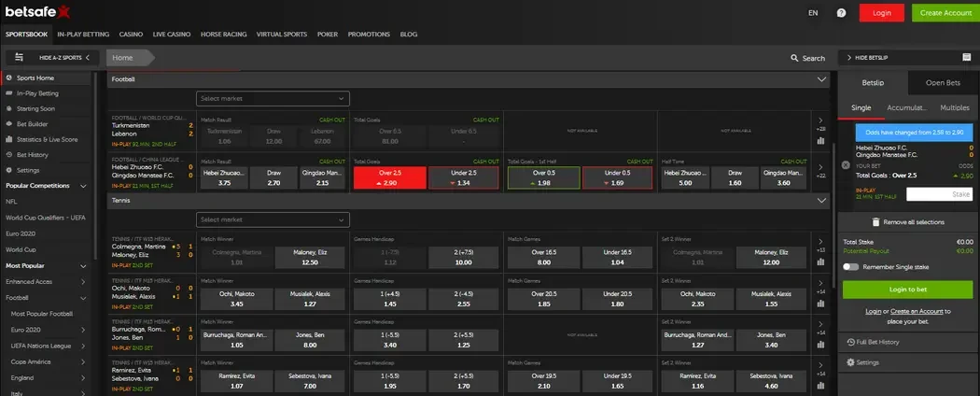The height and width of the screenshot is (396, 980).
Task: Open the EN language selector
Action: [x=813, y=12]
